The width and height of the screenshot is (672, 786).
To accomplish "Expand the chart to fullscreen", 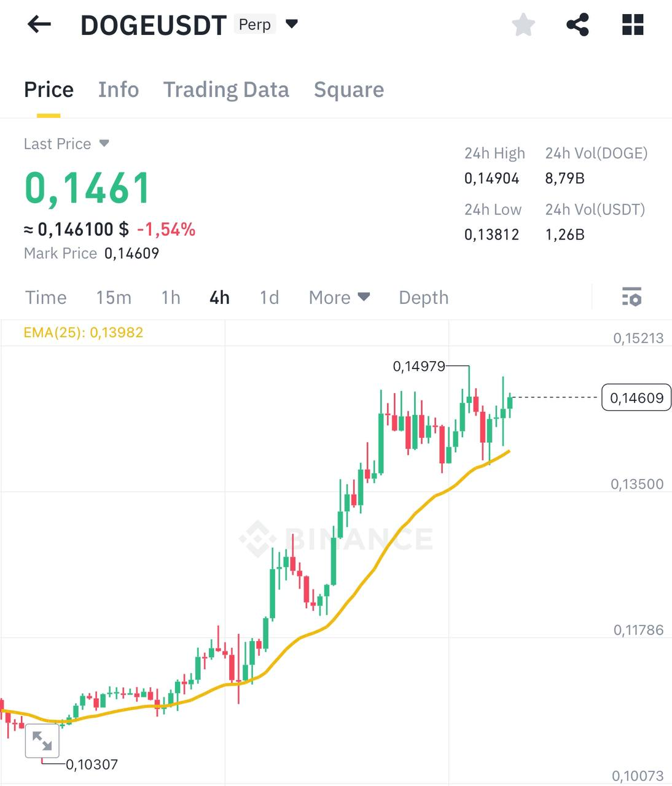I will point(42,741).
